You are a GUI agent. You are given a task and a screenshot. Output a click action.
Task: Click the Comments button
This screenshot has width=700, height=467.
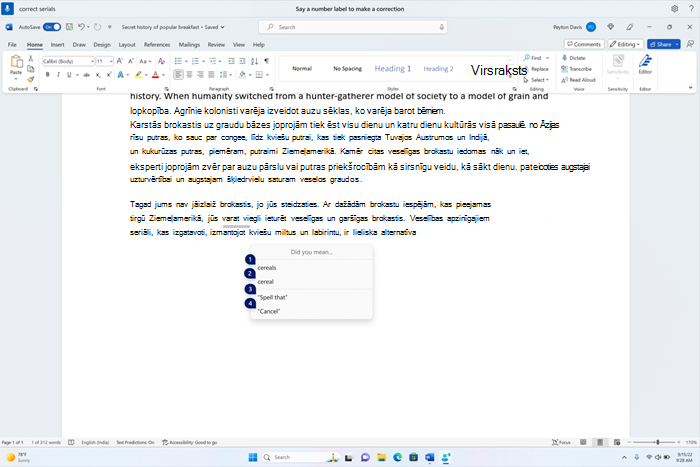coord(584,44)
